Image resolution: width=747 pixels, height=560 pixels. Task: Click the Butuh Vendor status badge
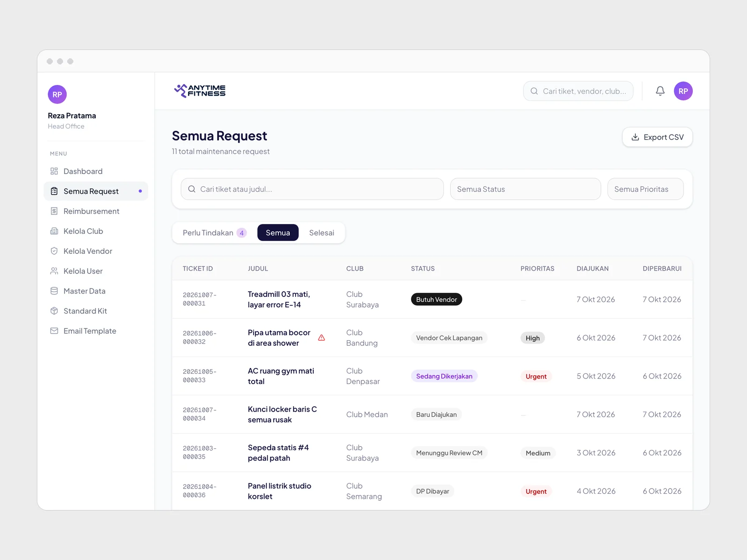click(437, 299)
